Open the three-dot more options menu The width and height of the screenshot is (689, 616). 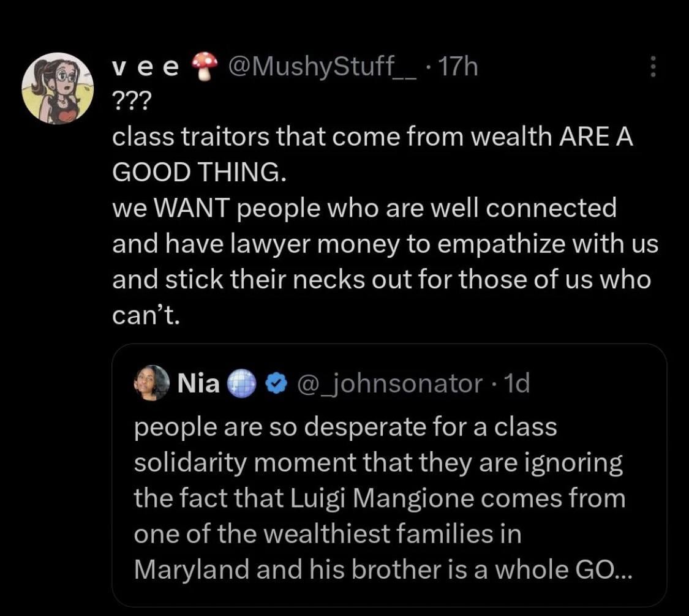[x=653, y=67]
